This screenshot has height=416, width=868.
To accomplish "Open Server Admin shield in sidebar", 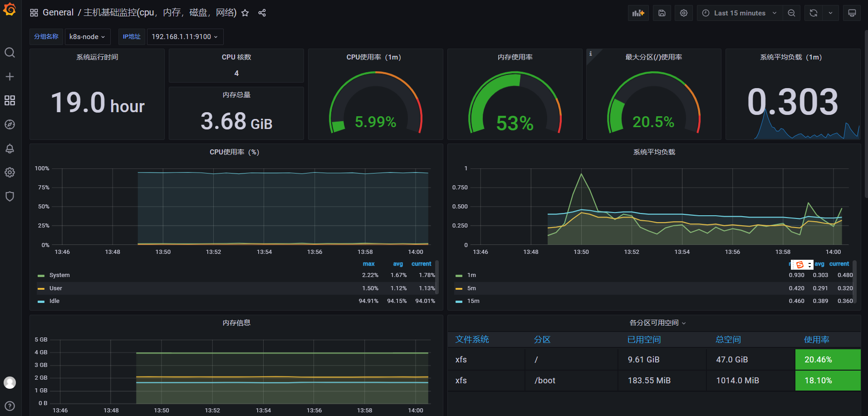I will pyautogui.click(x=10, y=196).
